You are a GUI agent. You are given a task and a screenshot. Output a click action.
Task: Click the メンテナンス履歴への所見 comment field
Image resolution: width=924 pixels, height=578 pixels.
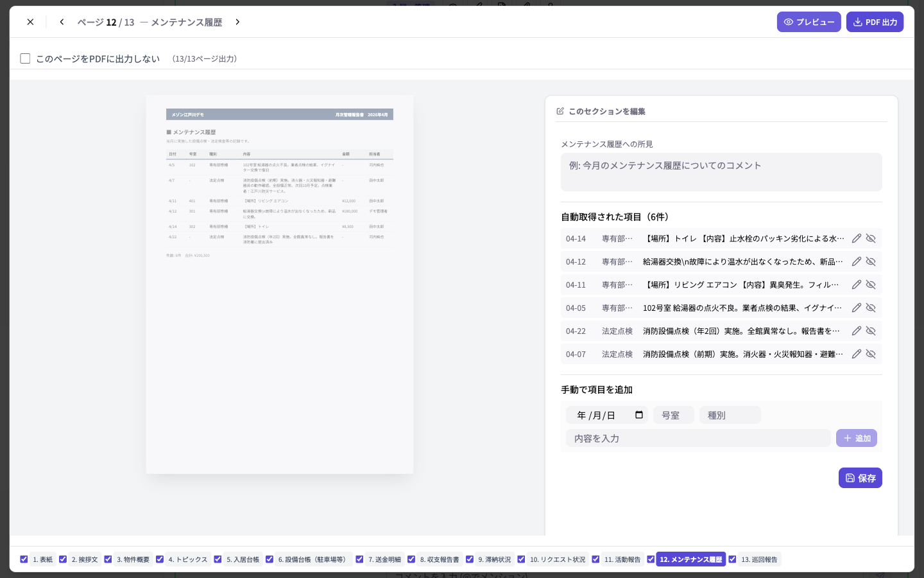pyautogui.click(x=721, y=171)
